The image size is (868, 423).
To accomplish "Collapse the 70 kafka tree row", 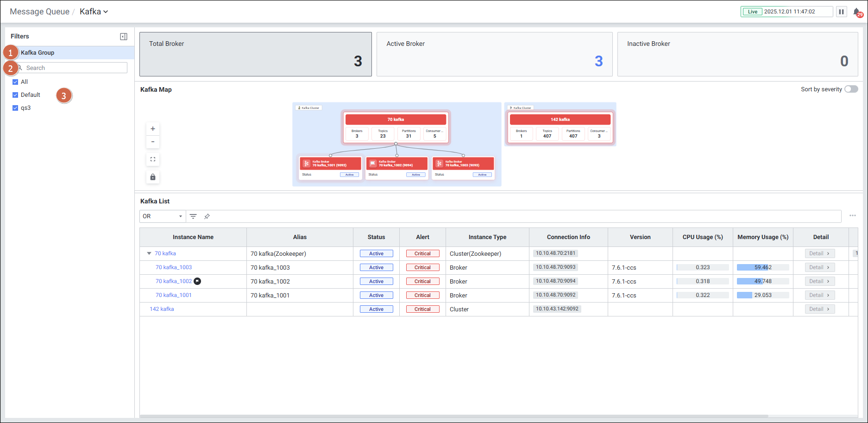I will click(149, 253).
